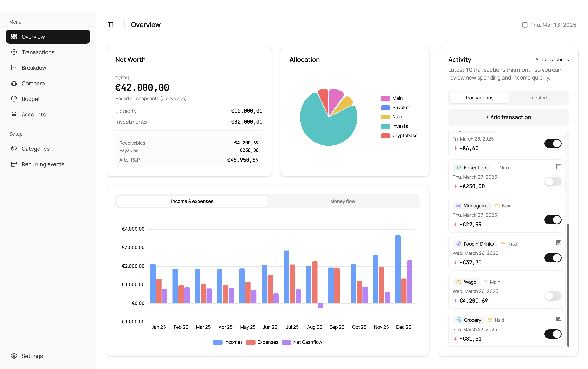The width and height of the screenshot is (588, 369).
Task: Toggle the switch on the -€6,60 transaction
Action: point(553,143)
